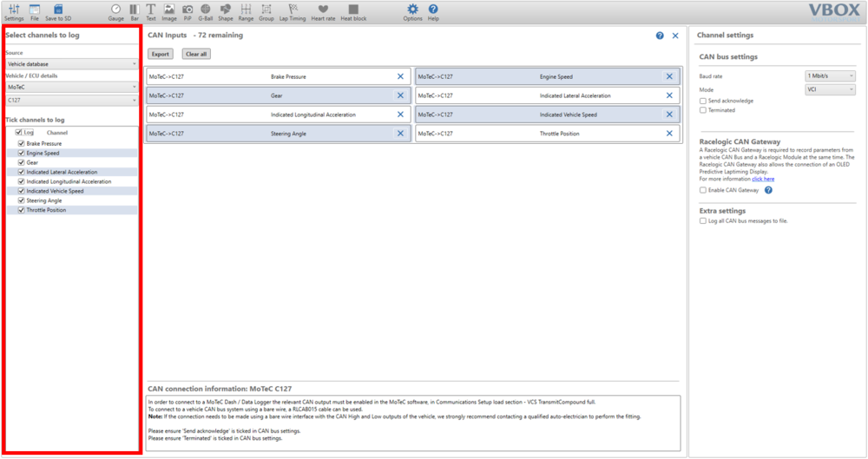Screen dimensions: 868x459
Task: Remove Brake Pressure CAN input
Action: (x=400, y=76)
